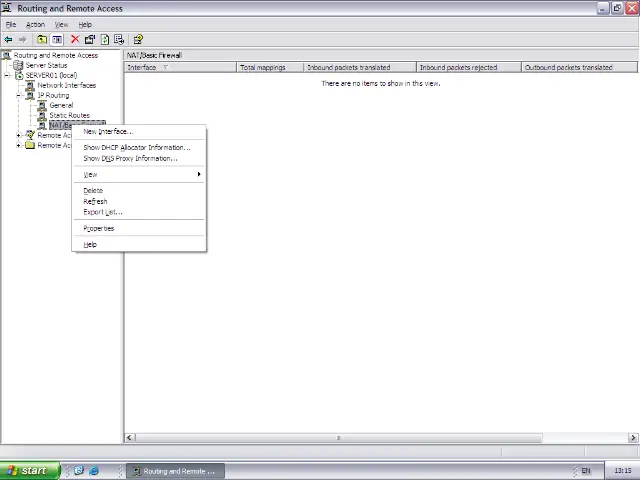Select Server Status in the tree
Viewport: 640px width, 480px height.
(x=46, y=65)
